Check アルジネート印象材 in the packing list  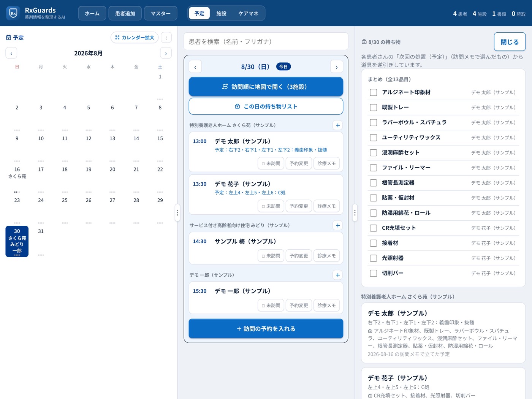(374, 92)
